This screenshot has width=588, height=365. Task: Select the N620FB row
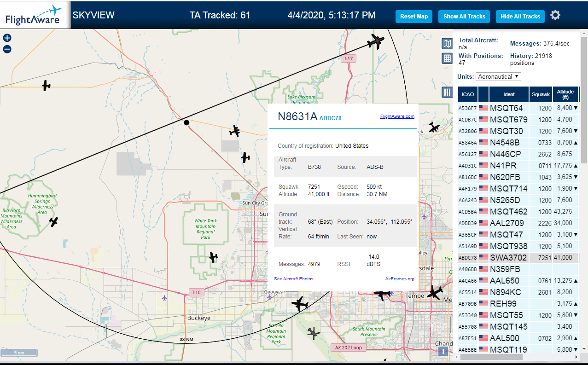tap(518, 177)
